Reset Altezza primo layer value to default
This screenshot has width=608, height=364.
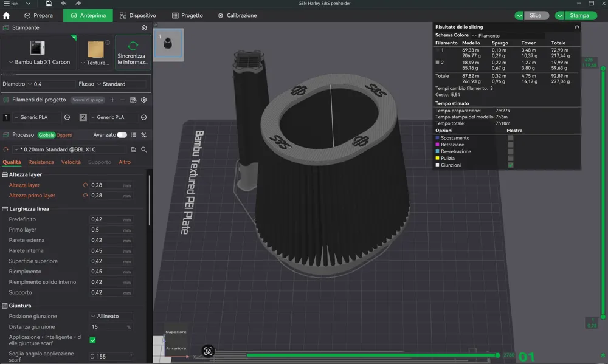click(x=85, y=196)
